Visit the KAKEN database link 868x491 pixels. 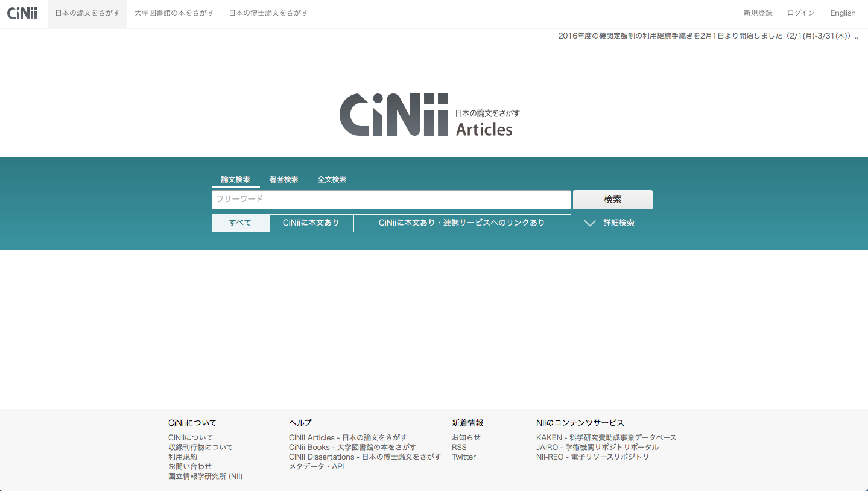(x=606, y=437)
